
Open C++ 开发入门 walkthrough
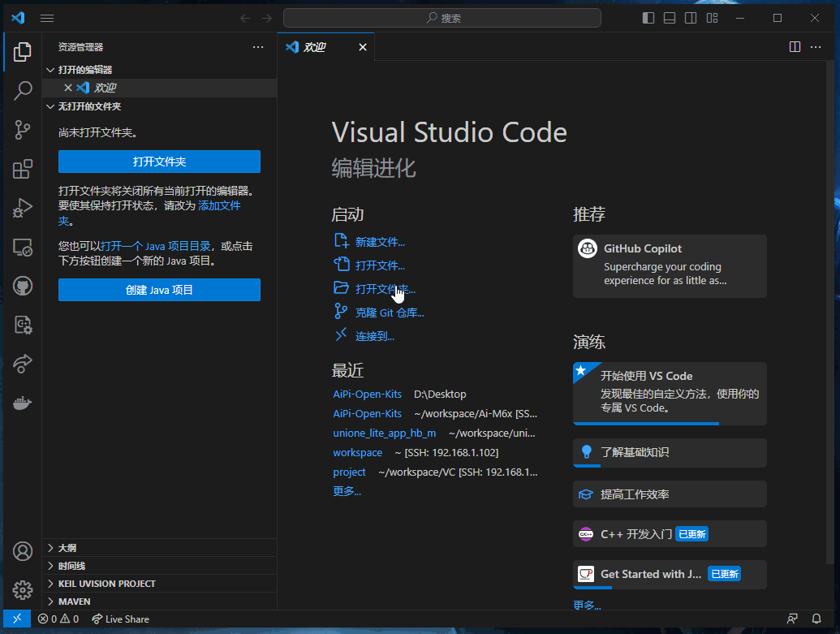(x=670, y=534)
